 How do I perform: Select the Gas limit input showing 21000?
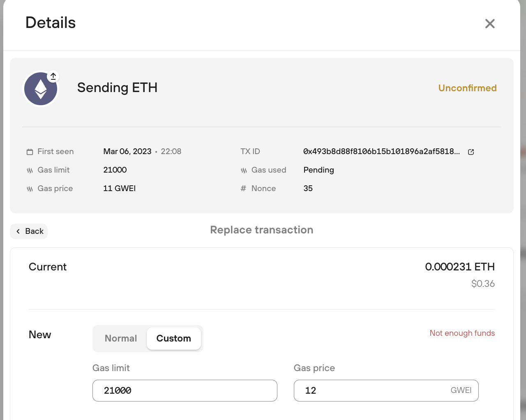pos(185,390)
